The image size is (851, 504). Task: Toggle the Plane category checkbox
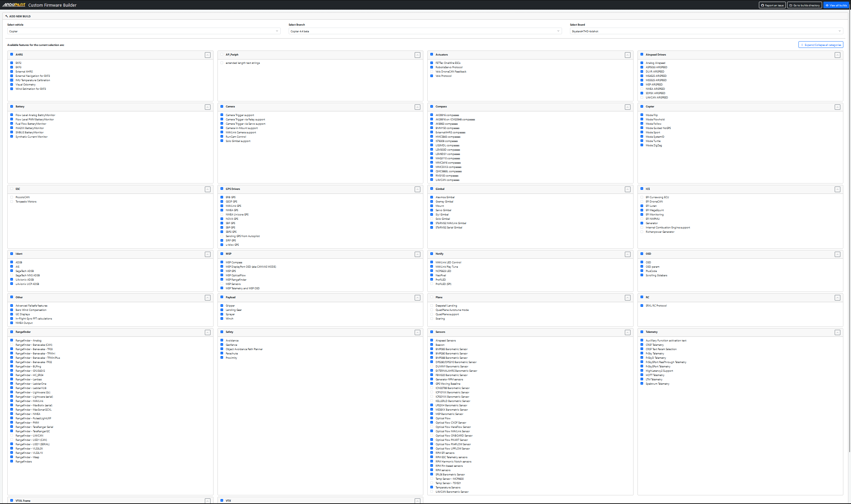(432, 297)
